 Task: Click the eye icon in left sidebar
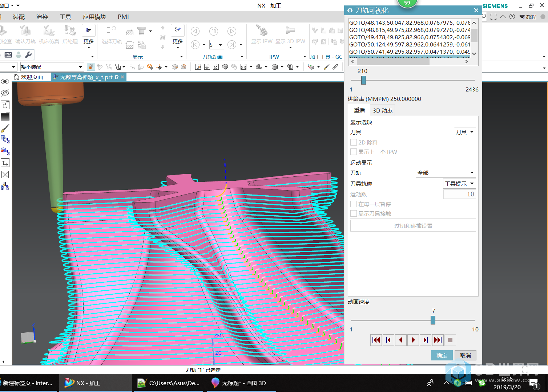point(5,82)
